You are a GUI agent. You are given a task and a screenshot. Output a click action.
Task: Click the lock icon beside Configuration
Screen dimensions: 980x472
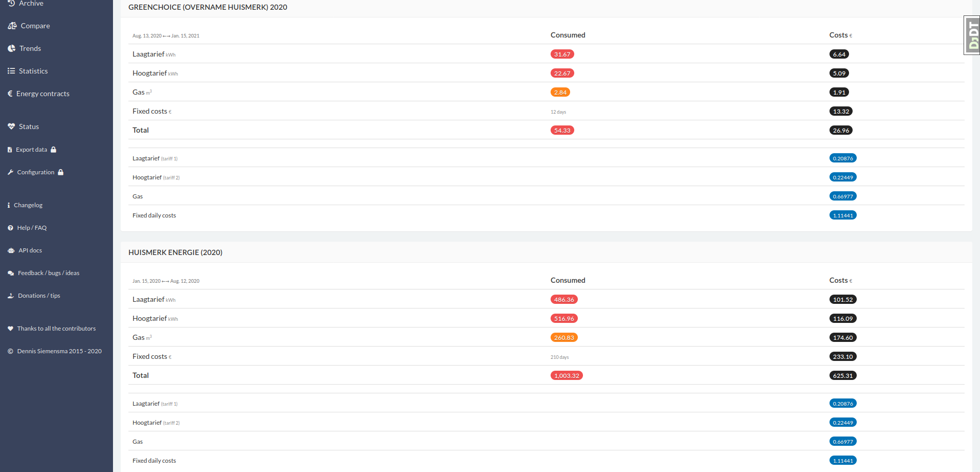pyautogui.click(x=61, y=172)
